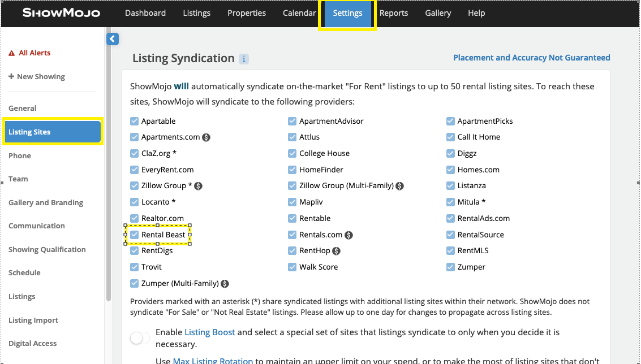Select Communication in the sidebar

tap(36, 226)
